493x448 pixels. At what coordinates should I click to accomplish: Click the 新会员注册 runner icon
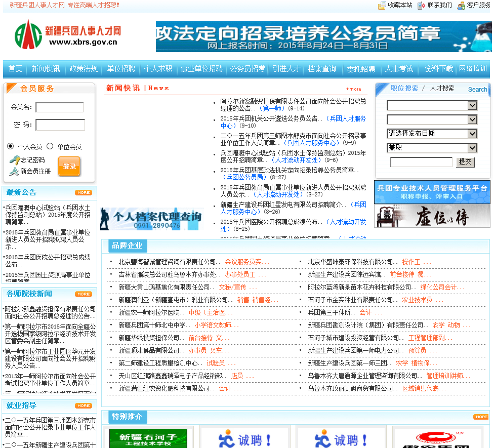tap(14, 171)
